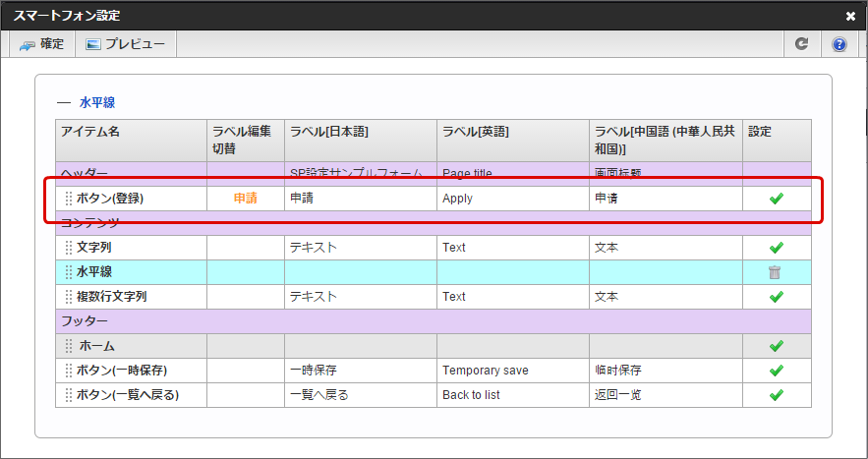Select the 水平線 row item name

click(x=93, y=272)
